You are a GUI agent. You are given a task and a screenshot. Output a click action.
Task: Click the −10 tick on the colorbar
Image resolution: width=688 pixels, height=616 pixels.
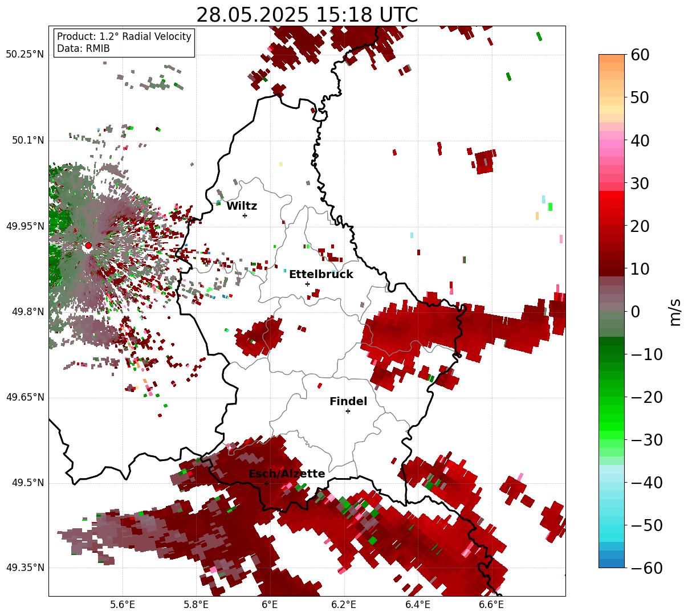coord(646,354)
